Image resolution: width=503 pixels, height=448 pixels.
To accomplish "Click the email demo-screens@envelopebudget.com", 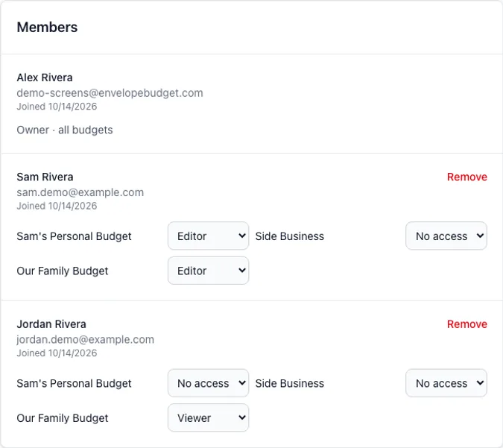I will click(x=110, y=93).
